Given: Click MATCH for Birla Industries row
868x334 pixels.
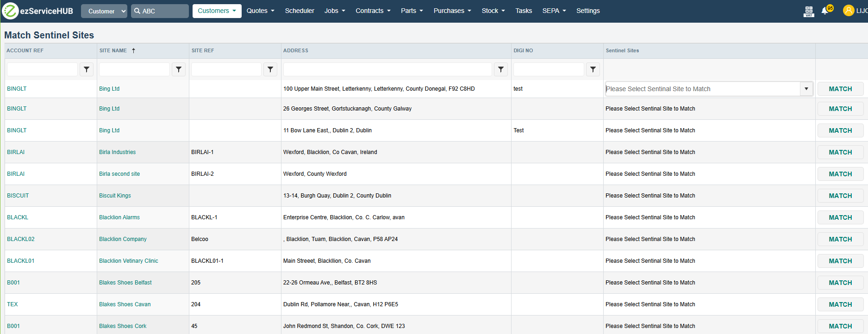Looking at the screenshot, I should pos(840,152).
